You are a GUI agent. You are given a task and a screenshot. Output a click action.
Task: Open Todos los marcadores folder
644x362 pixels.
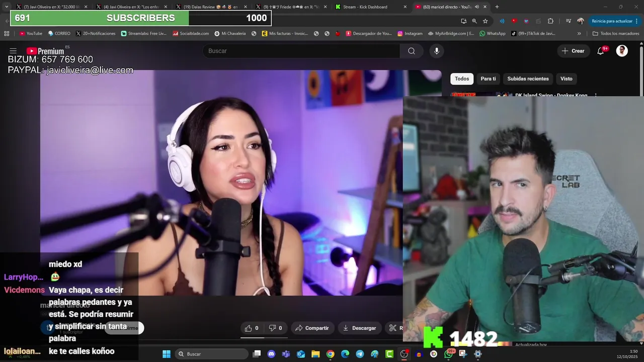click(x=616, y=34)
